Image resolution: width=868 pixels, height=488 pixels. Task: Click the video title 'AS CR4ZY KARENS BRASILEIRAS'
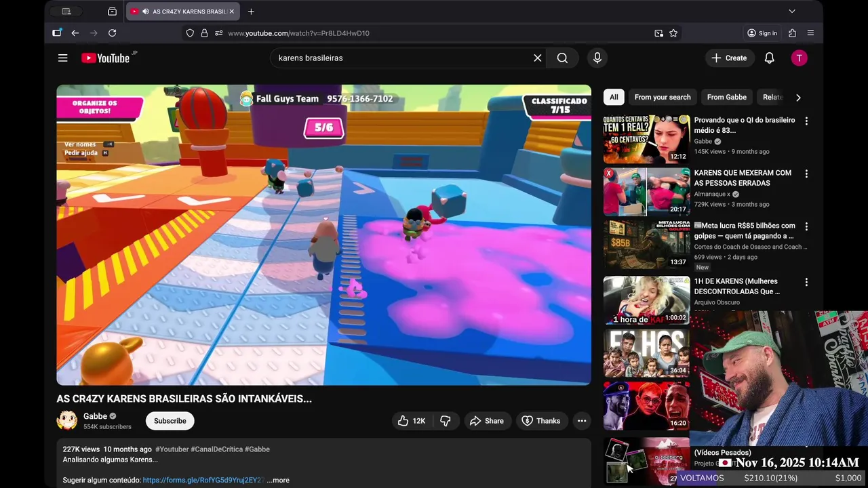point(184,399)
